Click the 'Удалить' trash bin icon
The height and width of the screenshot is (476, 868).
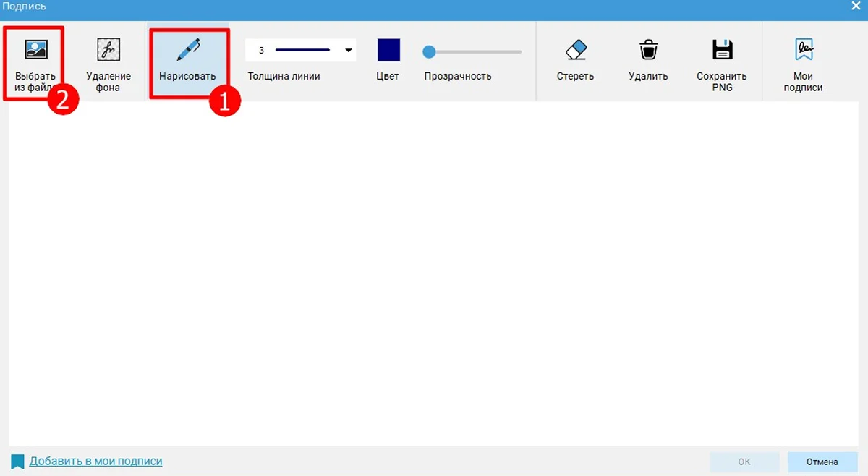click(x=648, y=49)
